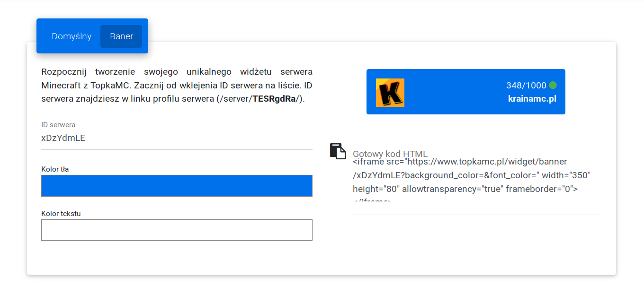Click the "ID serwera" field label

58,125
